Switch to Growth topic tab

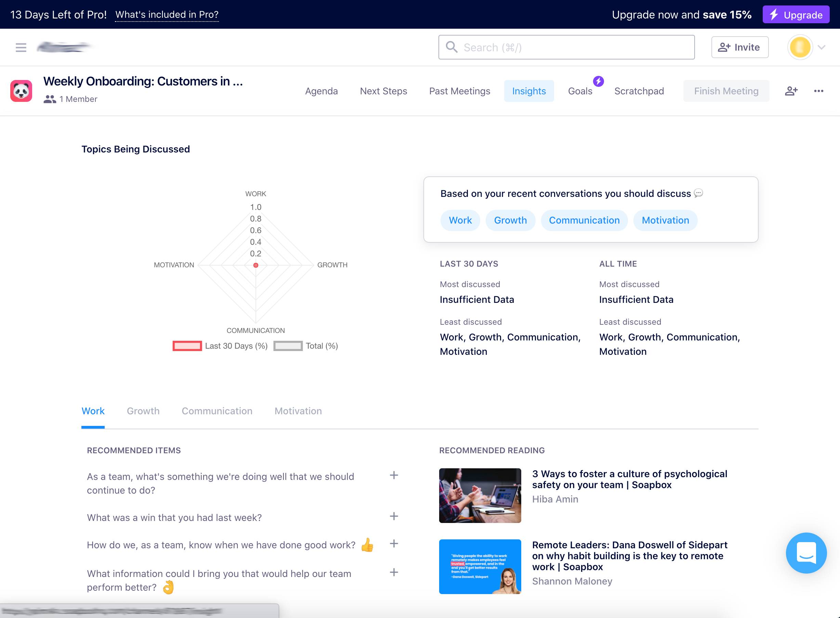[x=143, y=411]
